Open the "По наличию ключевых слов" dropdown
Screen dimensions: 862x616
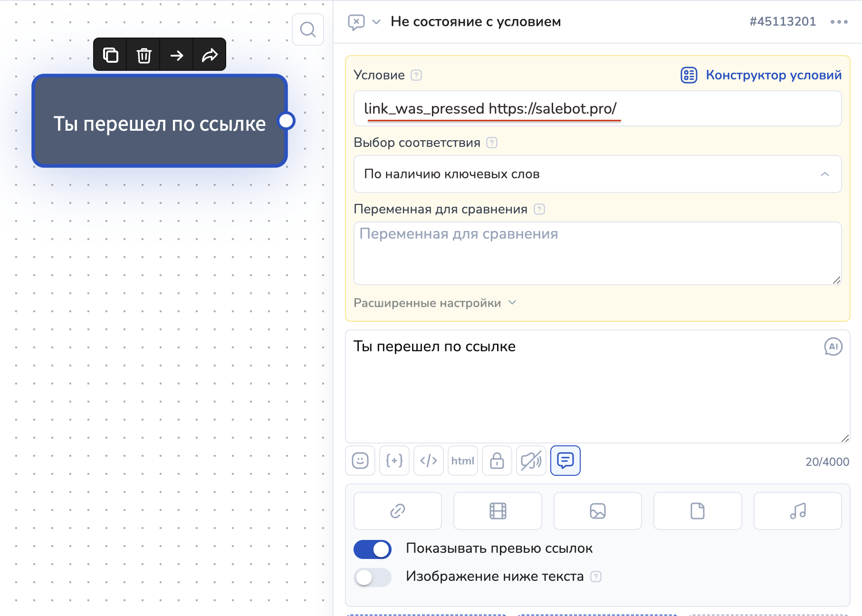[597, 174]
